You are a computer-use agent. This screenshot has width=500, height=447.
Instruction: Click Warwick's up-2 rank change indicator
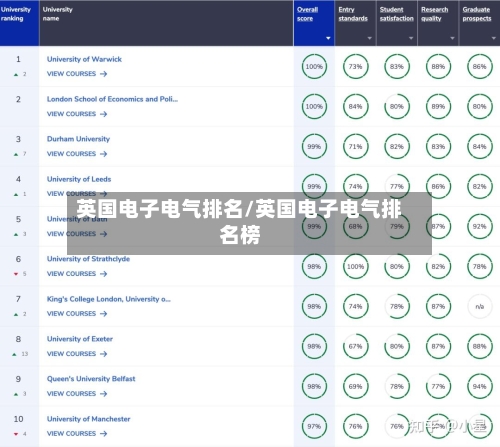(x=20, y=74)
